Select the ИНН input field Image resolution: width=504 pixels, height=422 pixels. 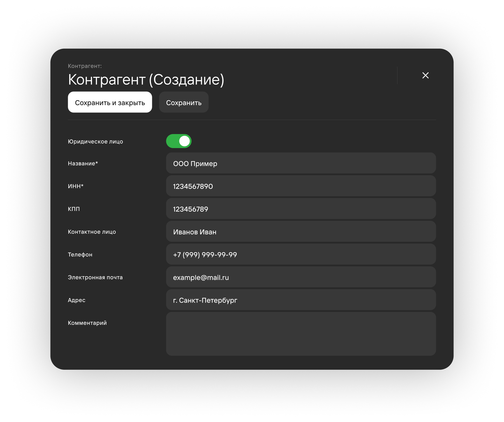coord(301,186)
